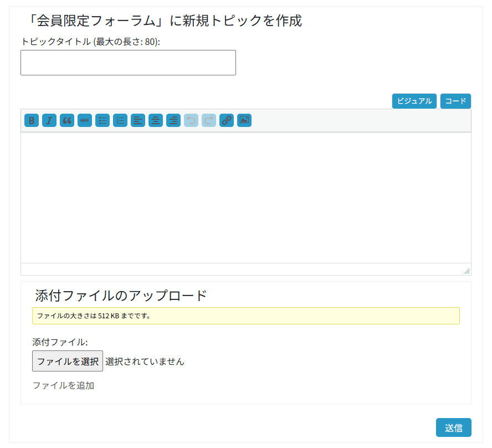Image resolution: width=492 pixels, height=448 pixels.
Task: Click the トピックタイトル (最大の長さ: 80) label
Action: pos(90,42)
